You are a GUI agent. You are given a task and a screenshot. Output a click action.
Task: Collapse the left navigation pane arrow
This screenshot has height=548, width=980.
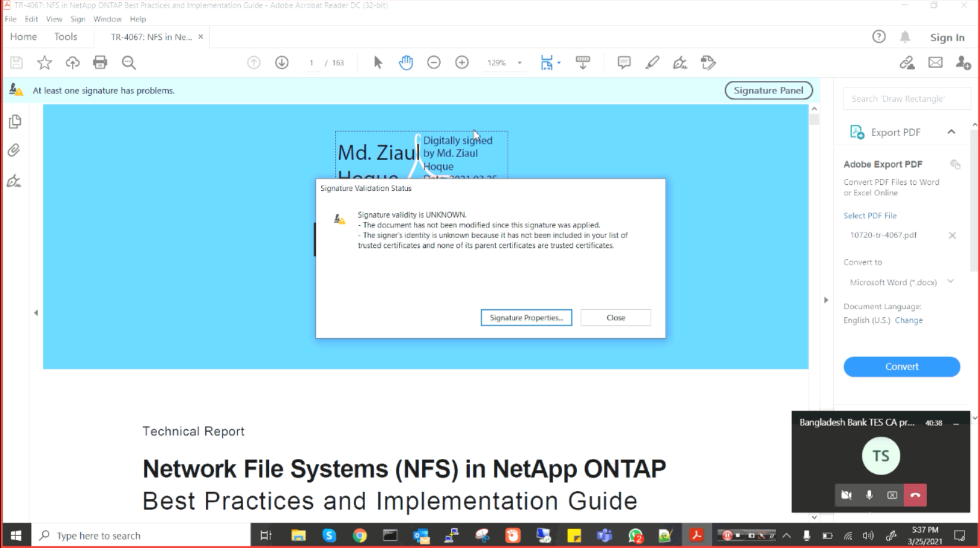tap(36, 313)
